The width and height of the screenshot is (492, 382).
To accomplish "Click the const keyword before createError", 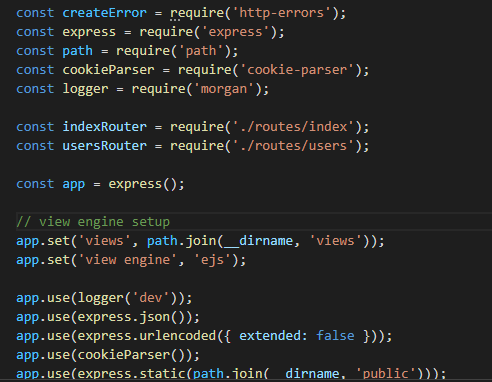I will click(35, 13).
